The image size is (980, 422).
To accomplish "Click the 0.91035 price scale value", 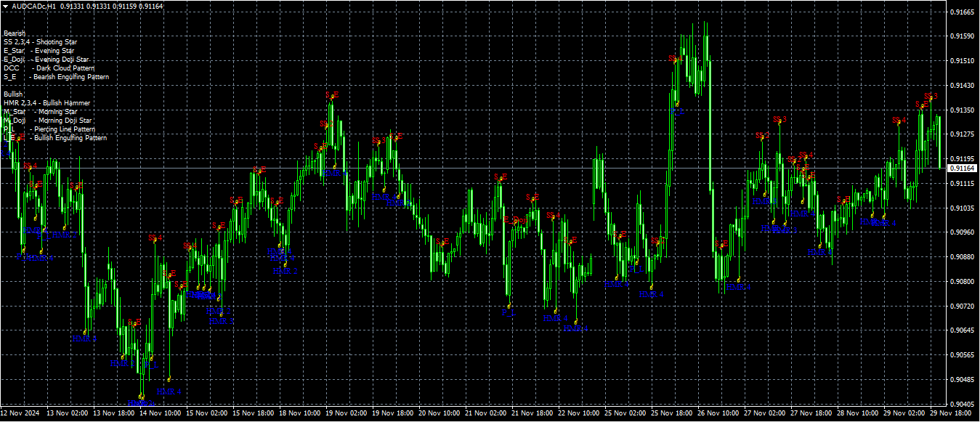I will (962, 208).
